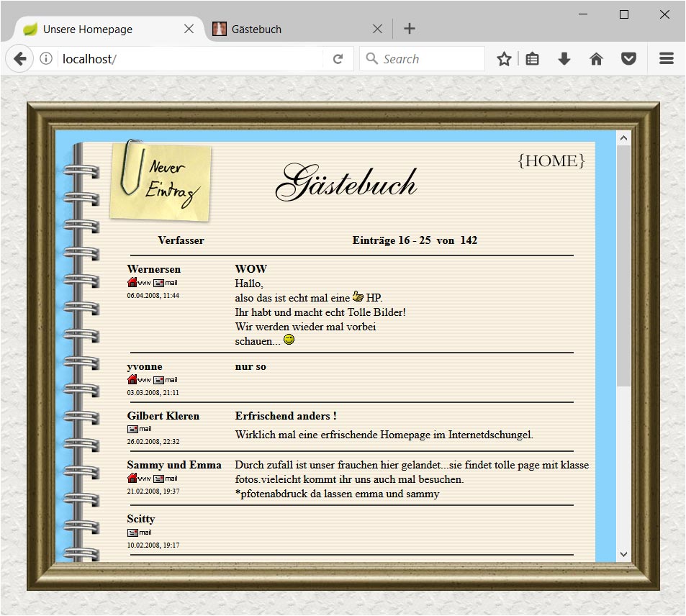Open Sammy und Emma's mail icon
The width and height of the screenshot is (686, 616).
coord(166,478)
